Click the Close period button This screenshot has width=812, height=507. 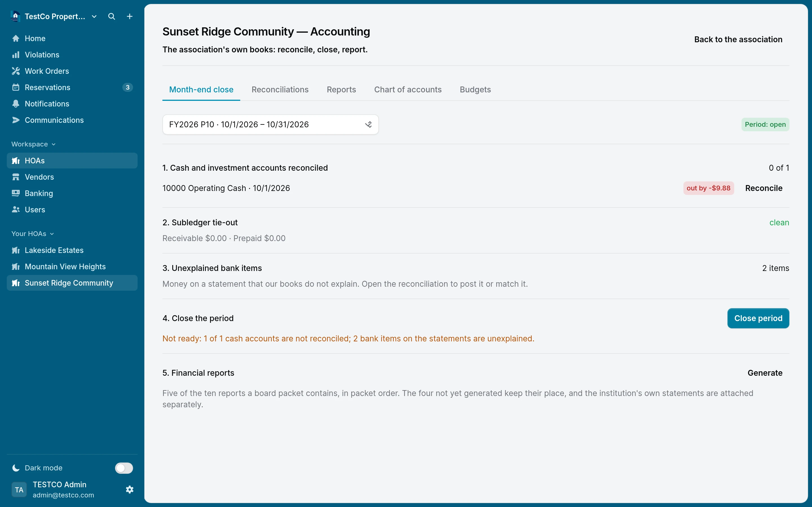pyautogui.click(x=758, y=318)
